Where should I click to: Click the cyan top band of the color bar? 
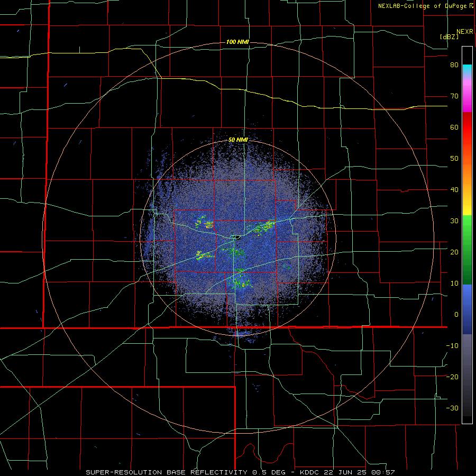click(467, 68)
